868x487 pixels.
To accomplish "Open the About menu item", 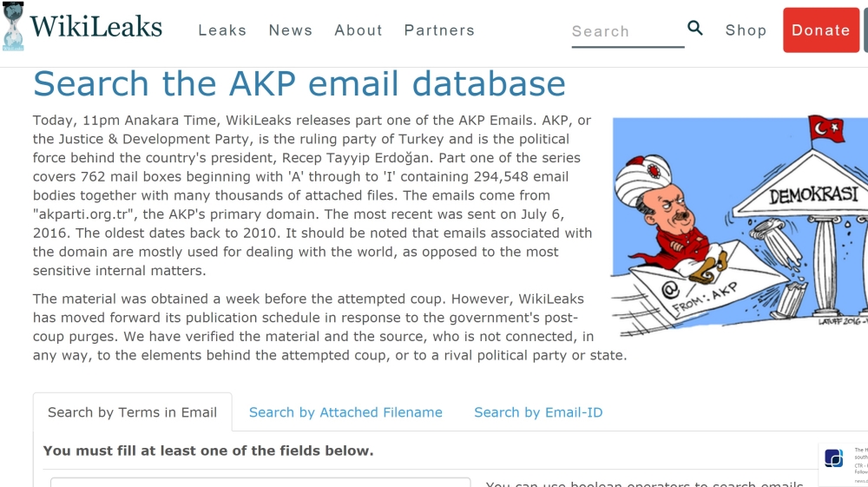I will click(358, 30).
